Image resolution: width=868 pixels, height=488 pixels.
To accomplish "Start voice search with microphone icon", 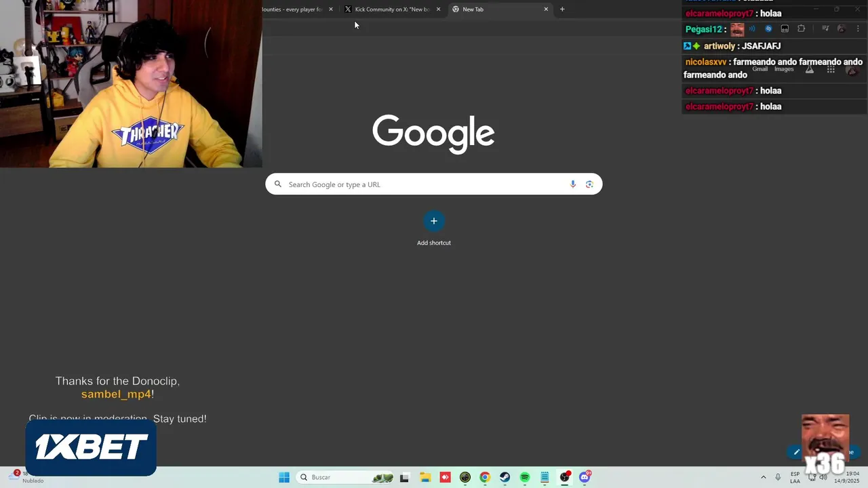I will click(573, 184).
